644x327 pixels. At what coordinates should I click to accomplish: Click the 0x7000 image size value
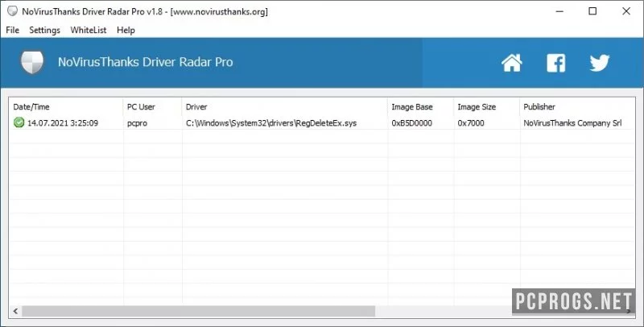coord(471,123)
